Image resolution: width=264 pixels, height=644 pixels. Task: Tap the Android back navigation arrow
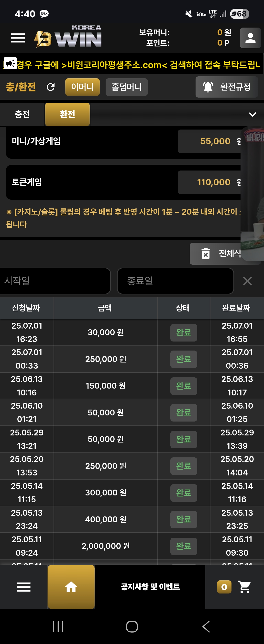tap(206, 627)
